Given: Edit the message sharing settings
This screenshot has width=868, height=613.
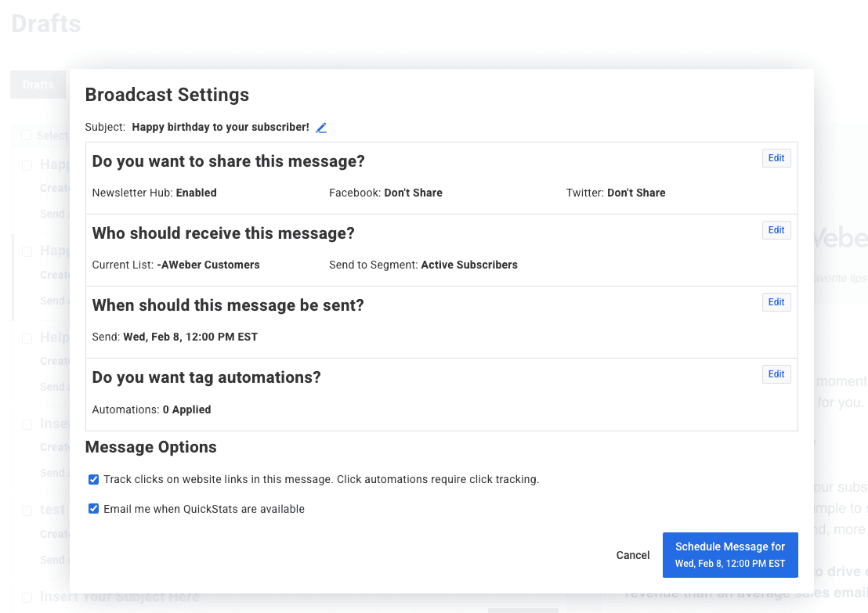Looking at the screenshot, I should (776, 158).
